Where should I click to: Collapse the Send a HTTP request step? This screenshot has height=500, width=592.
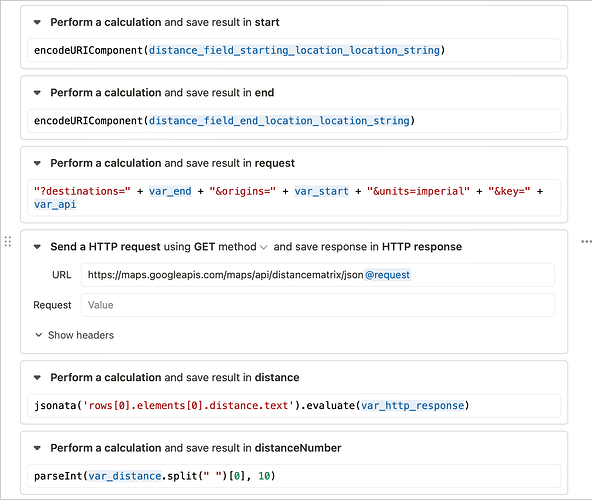coord(37,247)
